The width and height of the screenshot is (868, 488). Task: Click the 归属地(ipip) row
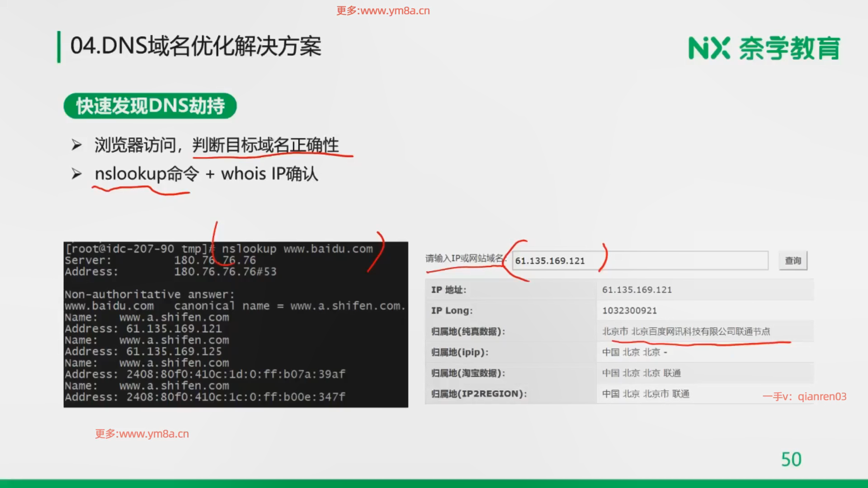tap(459, 352)
